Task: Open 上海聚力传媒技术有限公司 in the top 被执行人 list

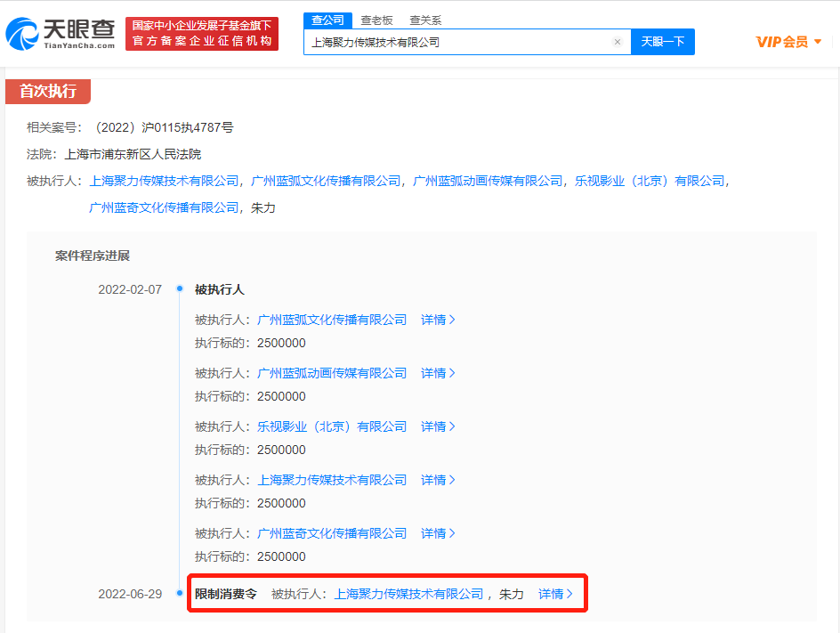Action: 164,181
